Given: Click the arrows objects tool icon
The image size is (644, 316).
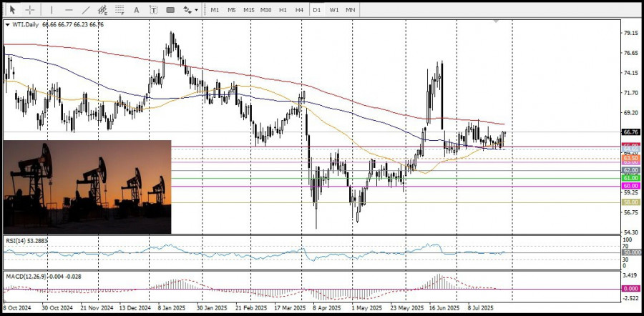Looking at the screenshot, I should click(x=187, y=10).
